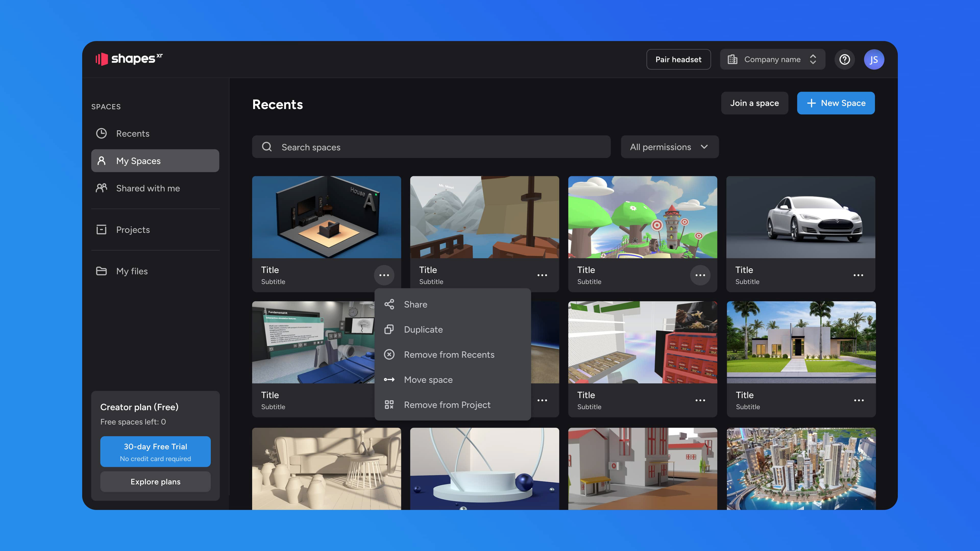Open more options on the villa space

point(858,400)
